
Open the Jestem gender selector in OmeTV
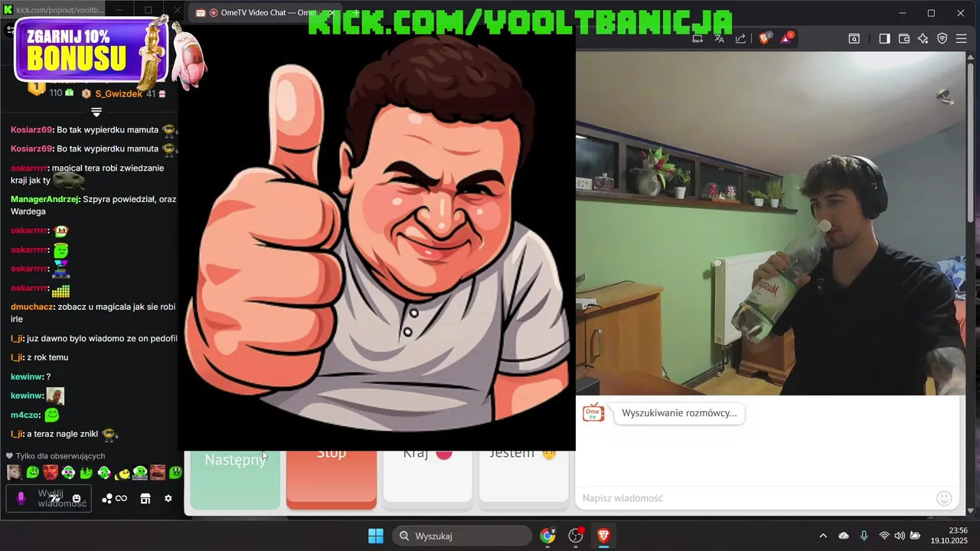524,478
